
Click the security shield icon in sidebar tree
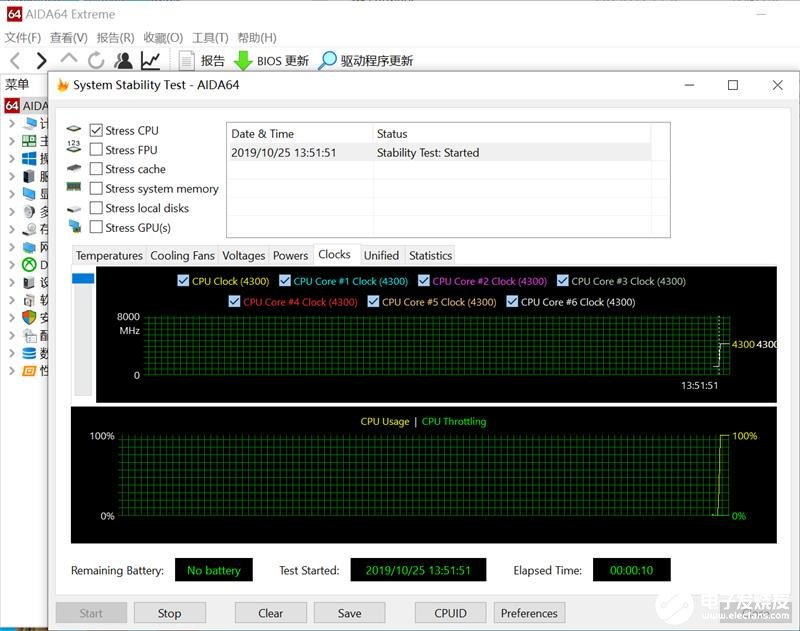coord(29,317)
